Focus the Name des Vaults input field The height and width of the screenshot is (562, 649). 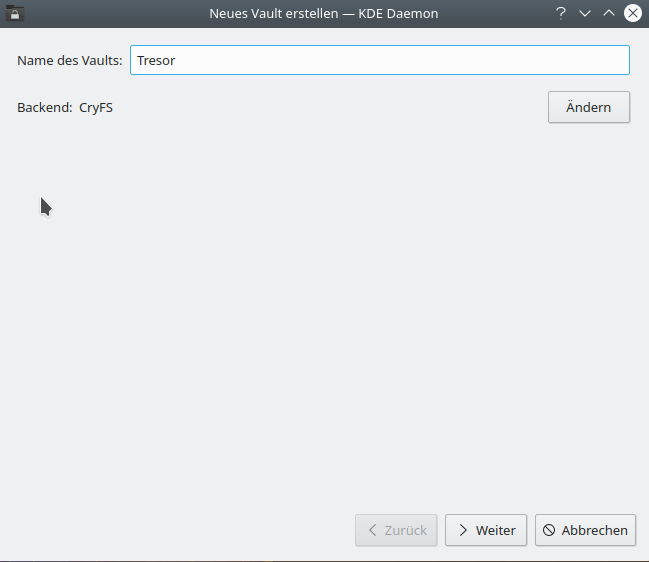(380, 60)
